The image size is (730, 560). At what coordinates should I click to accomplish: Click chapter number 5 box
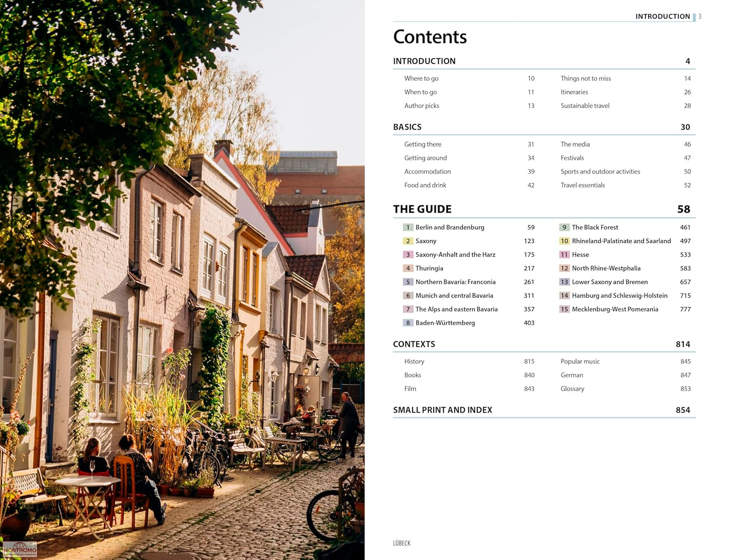[x=408, y=282]
